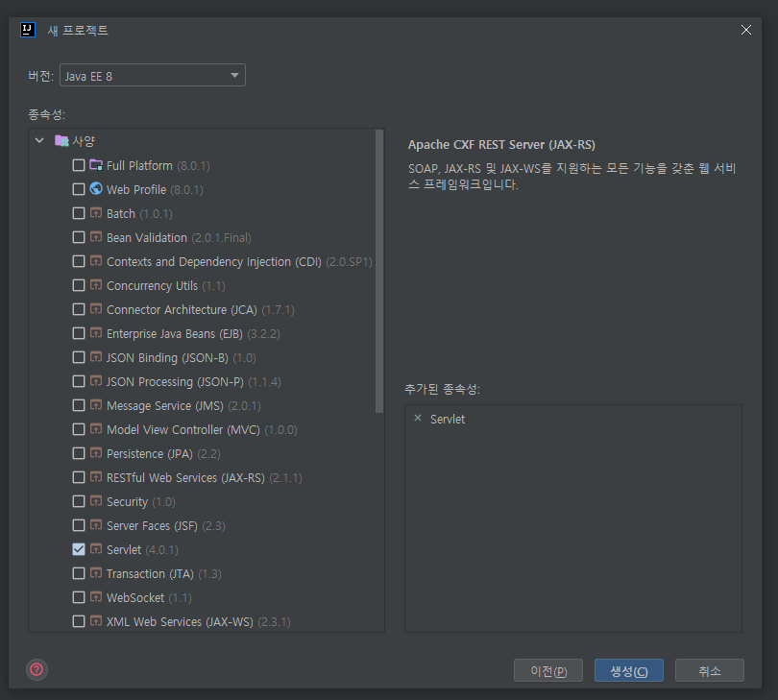
Task: Click the Model View Controller icon
Action: point(96,429)
